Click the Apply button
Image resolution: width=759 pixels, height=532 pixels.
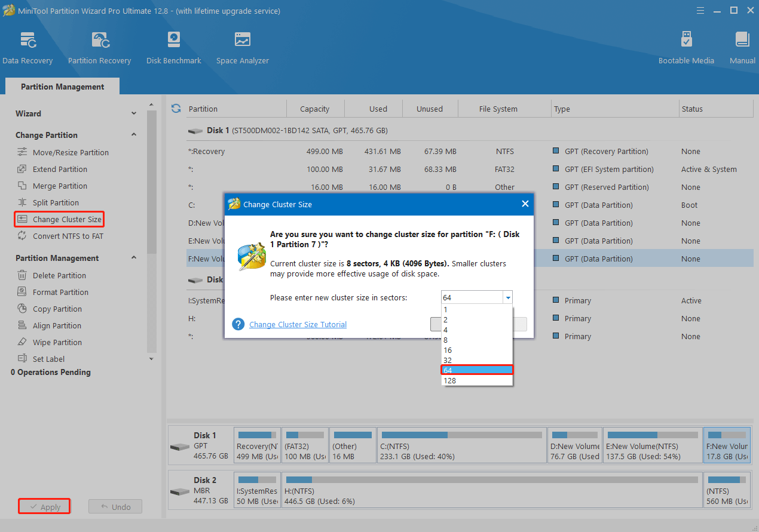click(44, 507)
